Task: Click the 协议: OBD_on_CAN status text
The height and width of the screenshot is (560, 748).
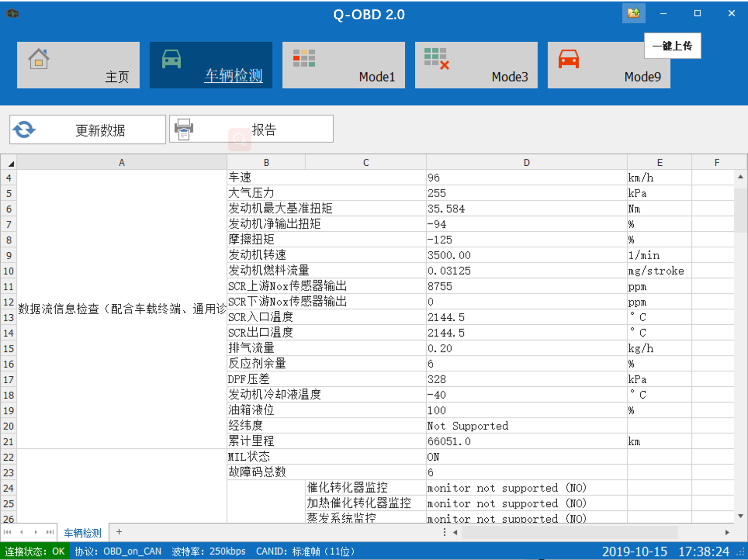Action: point(118,552)
